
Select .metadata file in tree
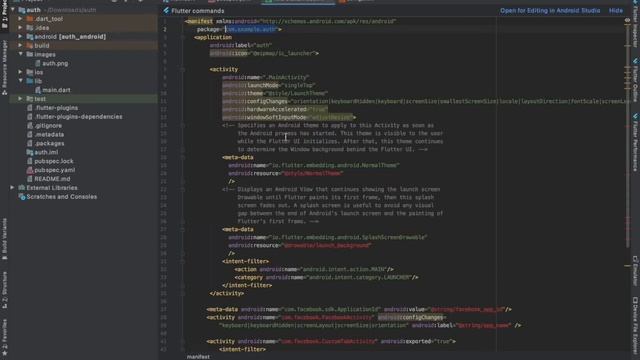[x=49, y=135]
